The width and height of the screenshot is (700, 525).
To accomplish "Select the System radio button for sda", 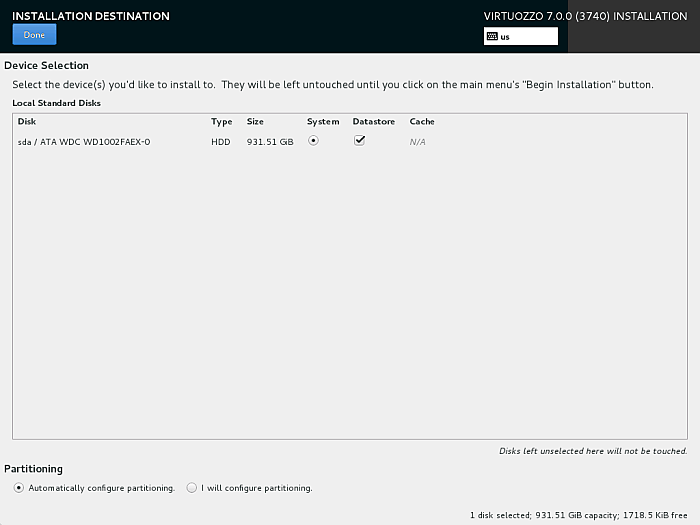I will 313,141.
